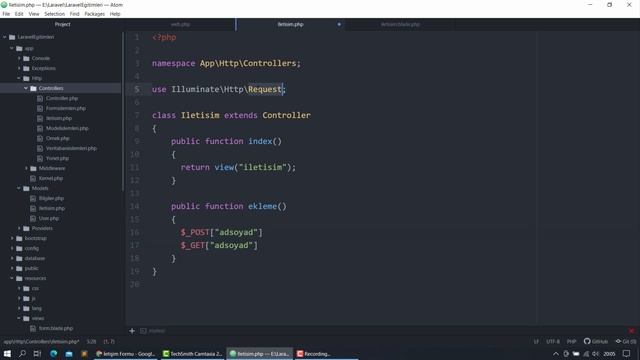Expand the Console folder

pyautogui.click(x=19, y=58)
